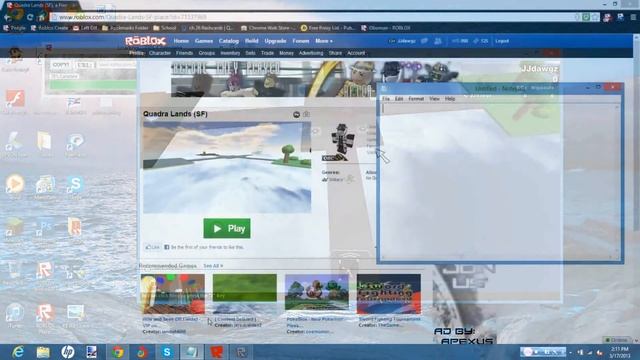Open the Format menu in Notepad
The height and width of the screenshot is (360, 640).
point(416,99)
